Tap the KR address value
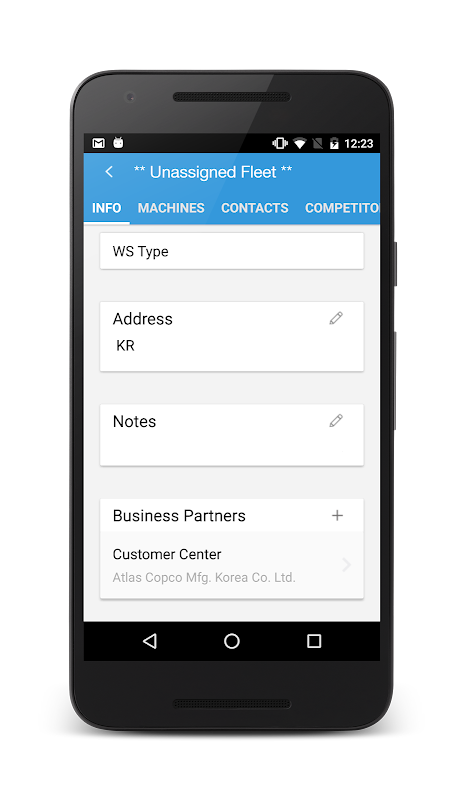Image resolution: width=466 pixels, height=800 pixels. click(125, 345)
